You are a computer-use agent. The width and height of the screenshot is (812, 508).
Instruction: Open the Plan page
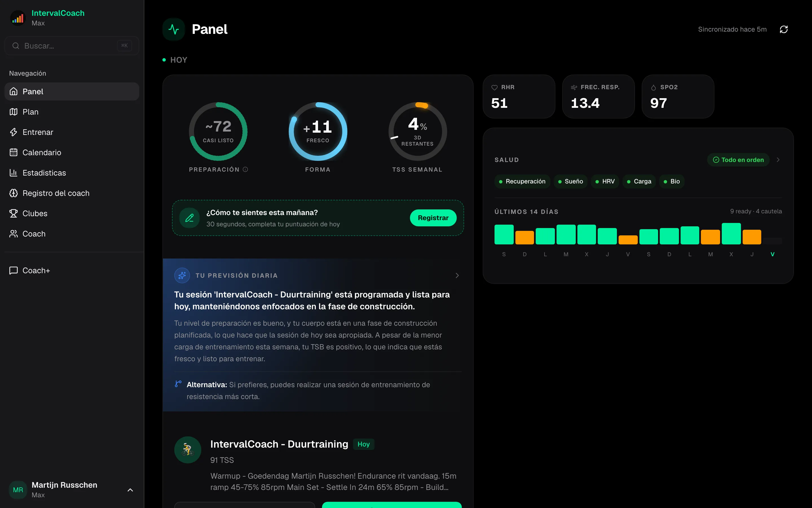pyautogui.click(x=72, y=112)
